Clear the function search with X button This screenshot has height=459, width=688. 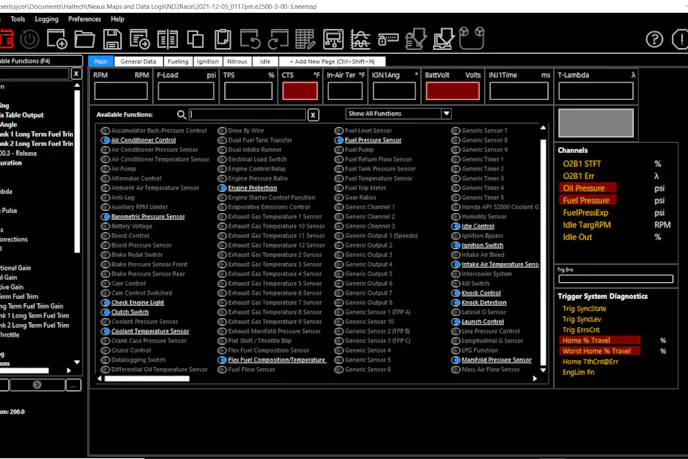click(313, 115)
